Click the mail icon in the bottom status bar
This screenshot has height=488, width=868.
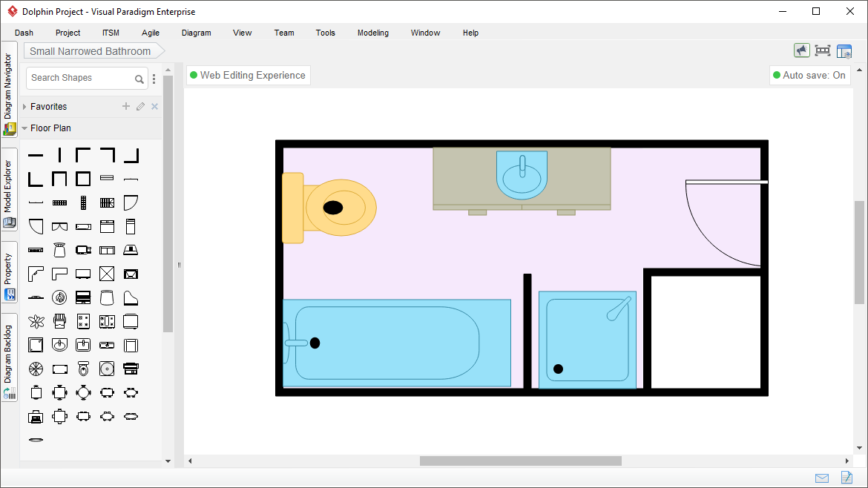[821, 478]
